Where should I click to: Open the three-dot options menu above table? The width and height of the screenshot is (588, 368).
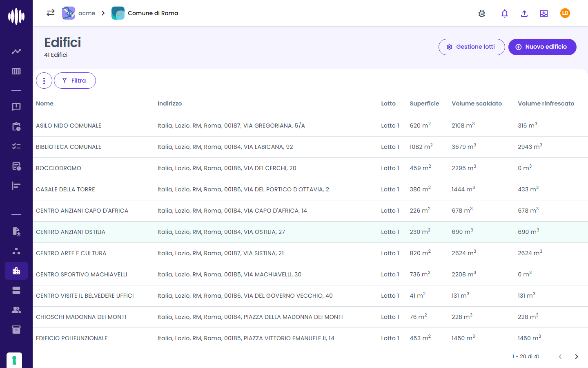pos(44,81)
